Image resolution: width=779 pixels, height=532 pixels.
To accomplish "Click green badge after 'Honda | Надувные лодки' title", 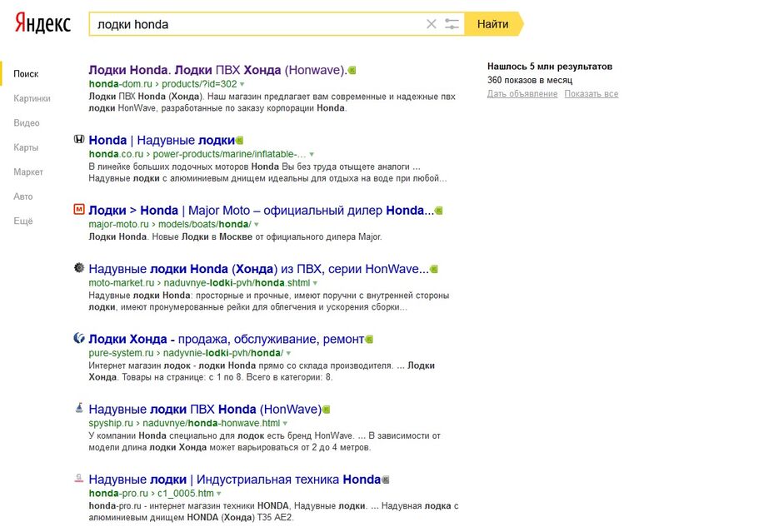I will pyautogui.click(x=240, y=141).
